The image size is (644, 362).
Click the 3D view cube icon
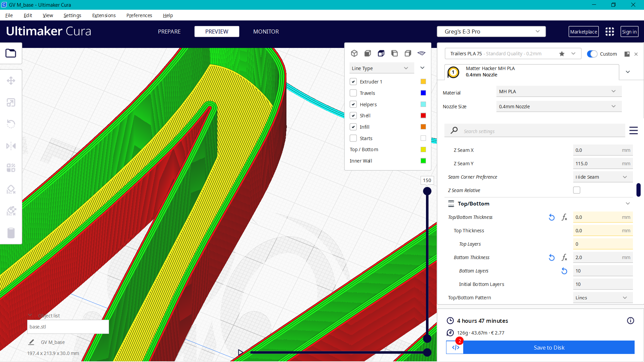[354, 53]
